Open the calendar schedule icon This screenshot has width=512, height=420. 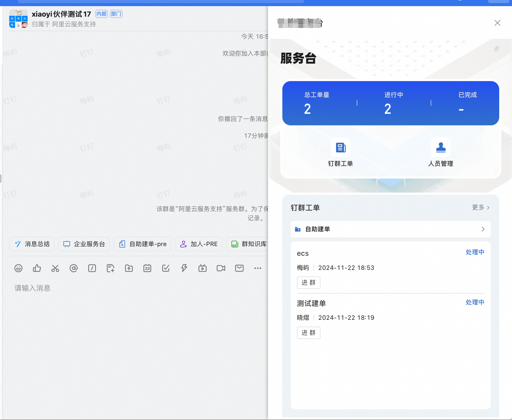[147, 268]
